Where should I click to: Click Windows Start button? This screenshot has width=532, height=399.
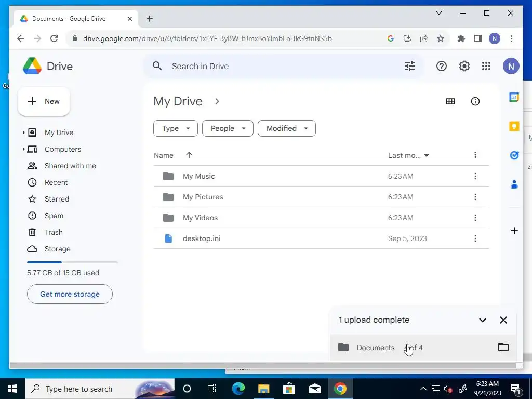(x=12, y=389)
